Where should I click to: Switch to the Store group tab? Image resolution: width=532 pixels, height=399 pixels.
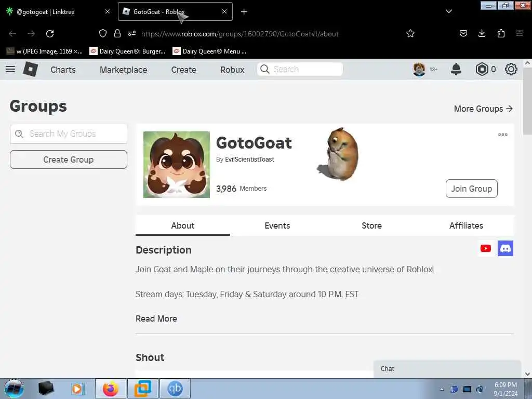371,225
